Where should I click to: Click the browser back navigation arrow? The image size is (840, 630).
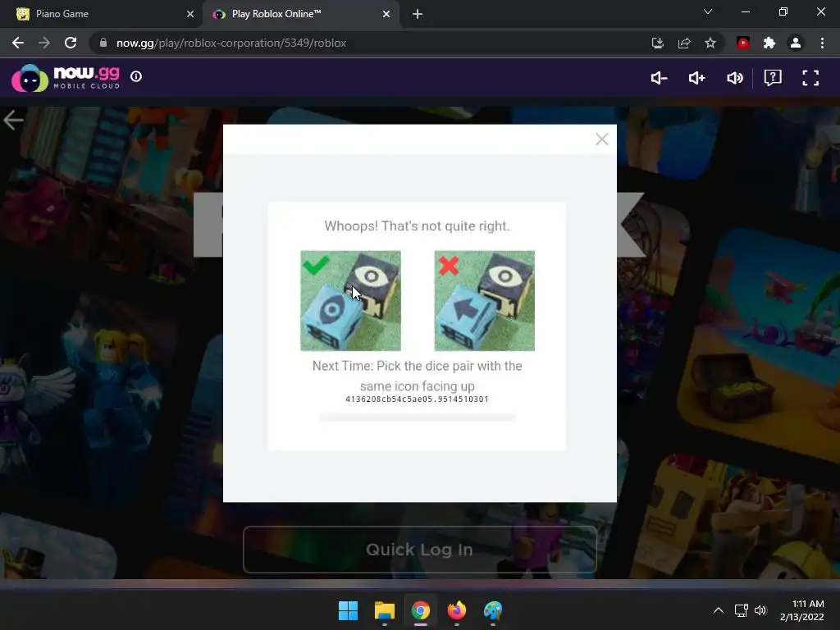18,43
